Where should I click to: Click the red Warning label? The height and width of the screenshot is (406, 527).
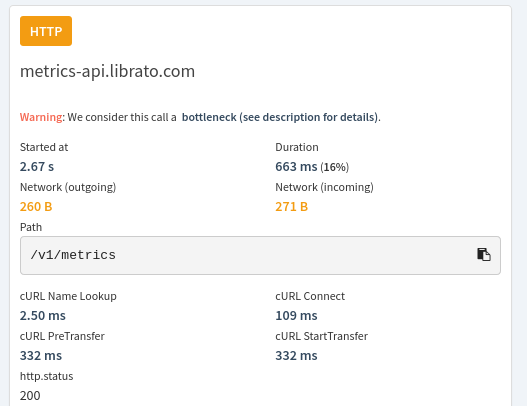coord(41,117)
